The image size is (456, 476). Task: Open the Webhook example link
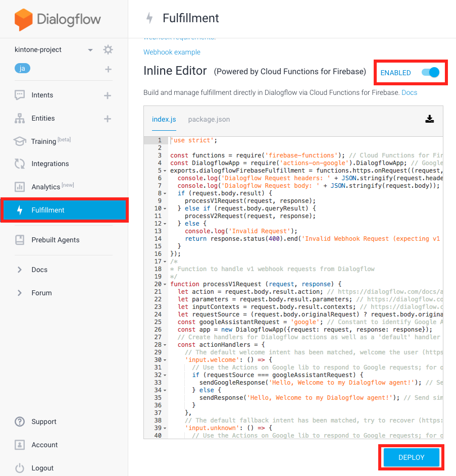click(172, 52)
